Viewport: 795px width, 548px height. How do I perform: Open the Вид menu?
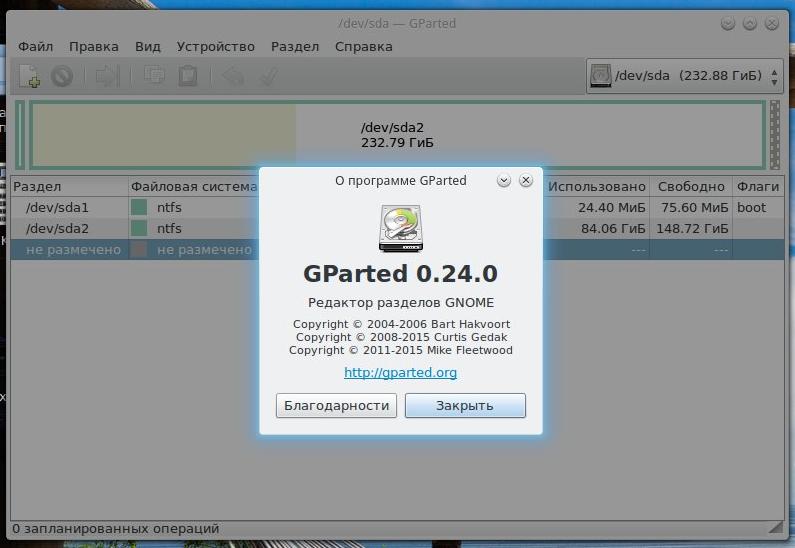pos(148,47)
